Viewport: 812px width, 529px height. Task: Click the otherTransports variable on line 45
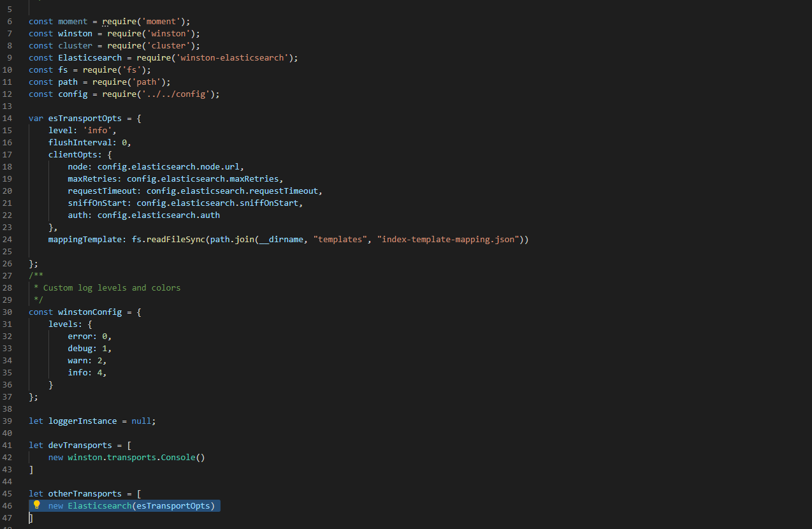pyautogui.click(x=85, y=493)
